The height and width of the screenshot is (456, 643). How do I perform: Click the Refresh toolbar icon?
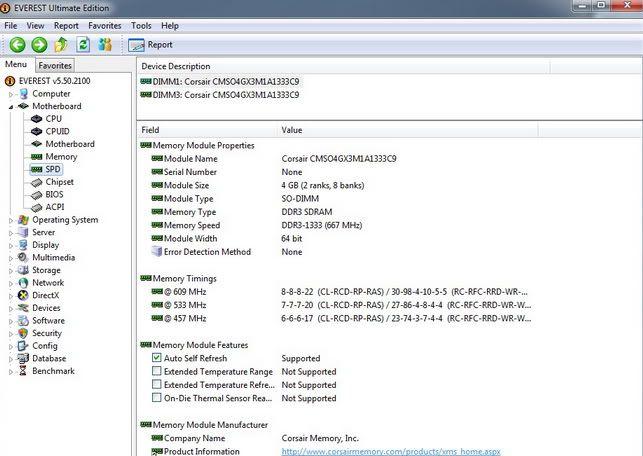83,45
